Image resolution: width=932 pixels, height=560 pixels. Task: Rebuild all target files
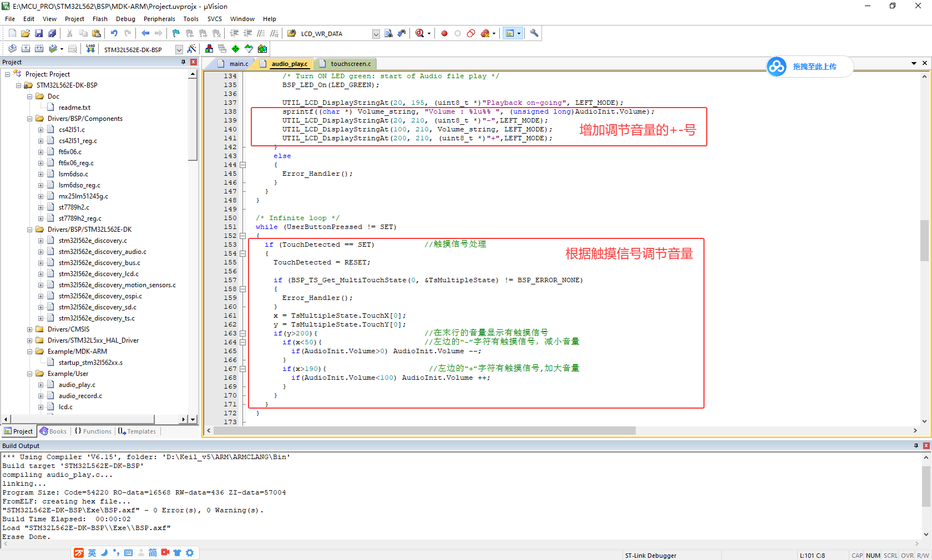tap(39, 49)
